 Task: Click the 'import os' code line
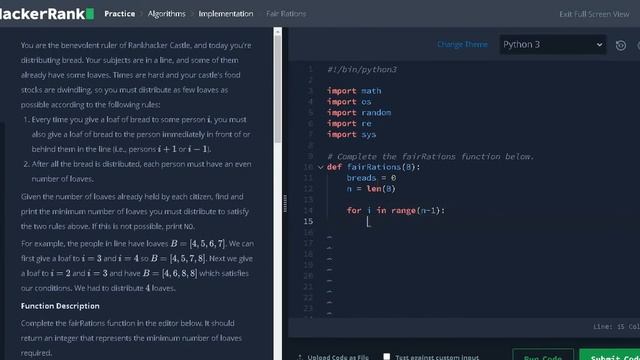pyautogui.click(x=349, y=102)
